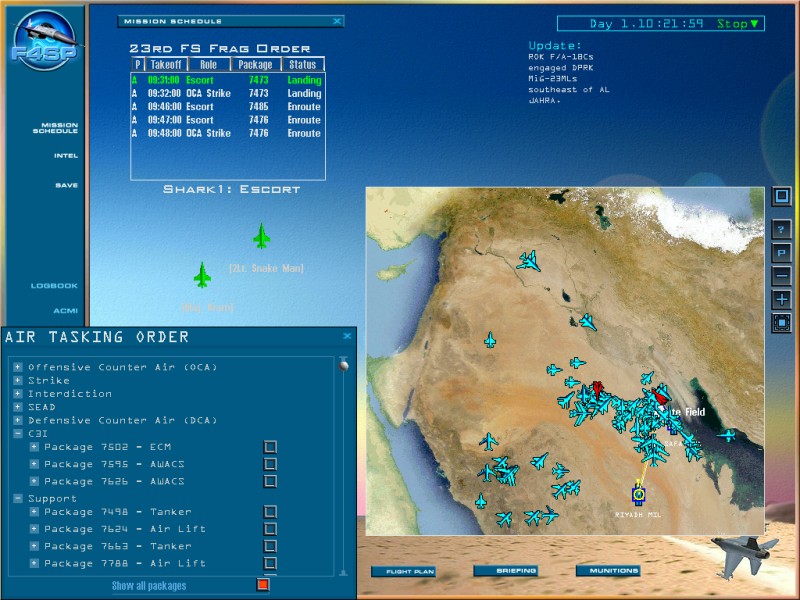Screen dimensions: 800x600
Task: Click the Day 1 clock display
Action: point(646,23)
